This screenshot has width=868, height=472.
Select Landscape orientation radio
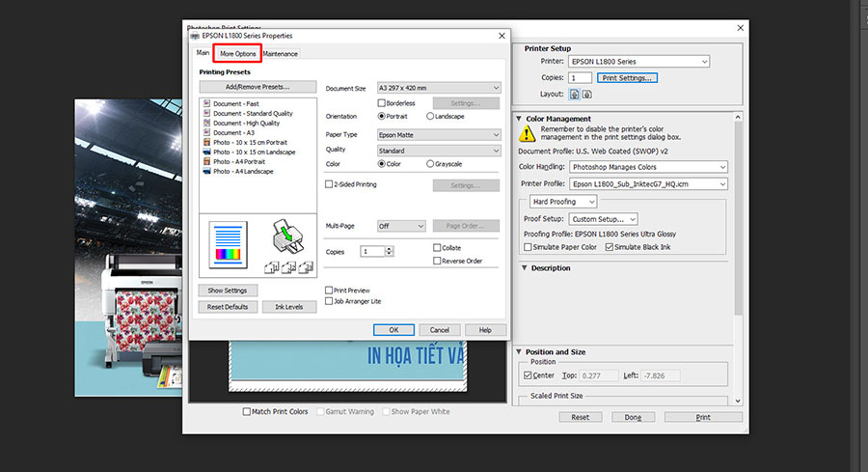click(x=430, y=117)
